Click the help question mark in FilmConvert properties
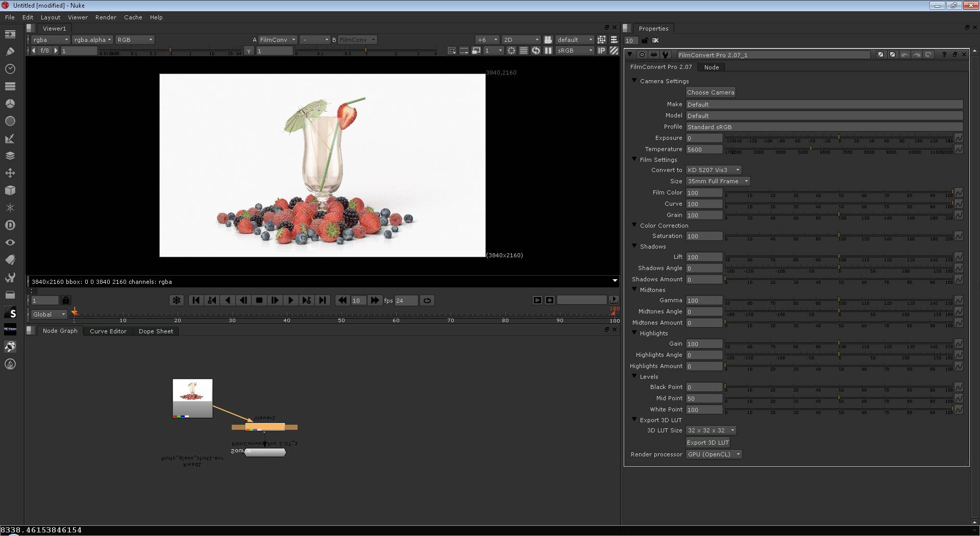 tap(944, 55)
